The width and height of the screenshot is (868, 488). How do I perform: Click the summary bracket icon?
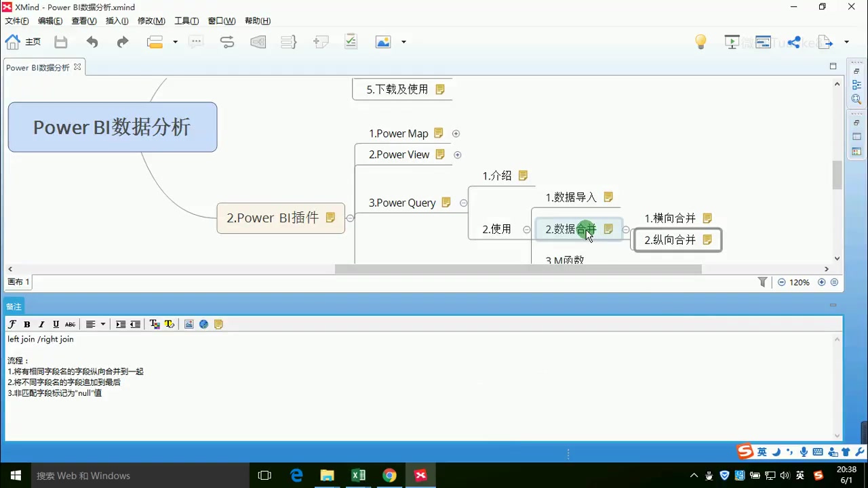(x=289, y=42)
